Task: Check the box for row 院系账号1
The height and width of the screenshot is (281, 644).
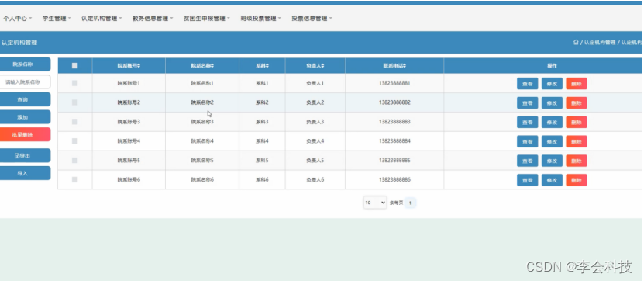Action: click(x=74, y=83)
